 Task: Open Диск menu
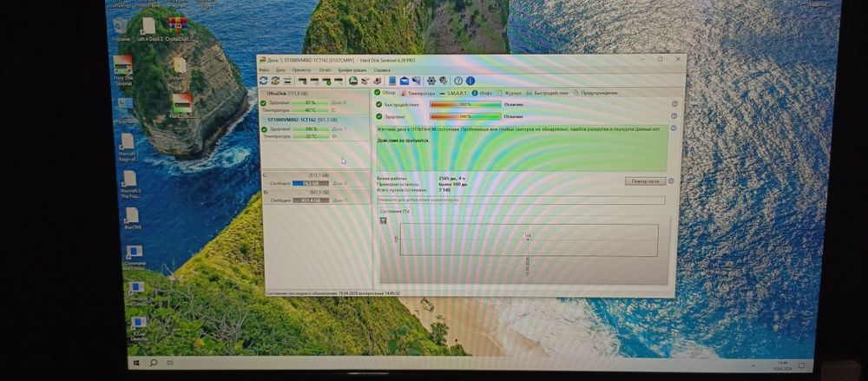point(280,70)
